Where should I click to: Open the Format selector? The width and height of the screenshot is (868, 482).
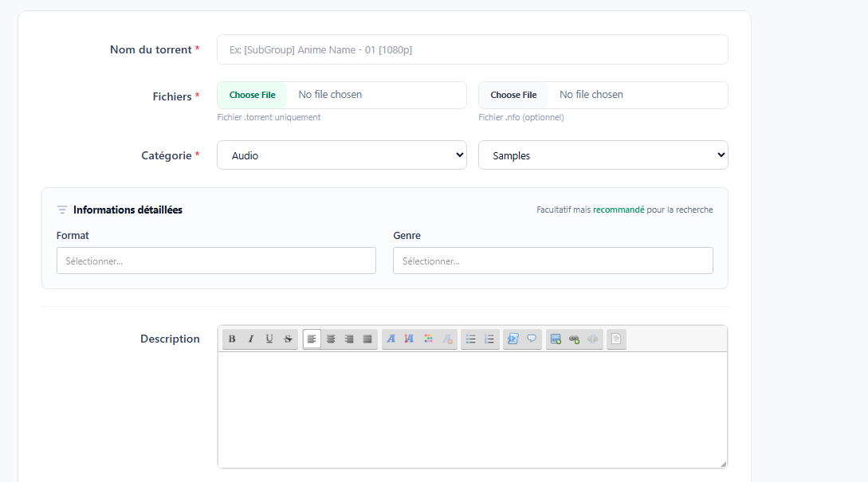pyautogui.click(x=216, y=261)
